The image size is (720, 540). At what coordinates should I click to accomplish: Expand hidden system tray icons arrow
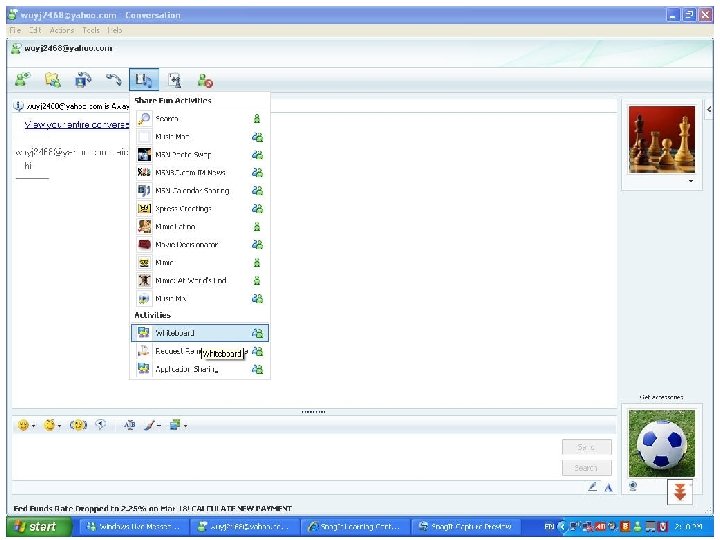pos(562,527)
